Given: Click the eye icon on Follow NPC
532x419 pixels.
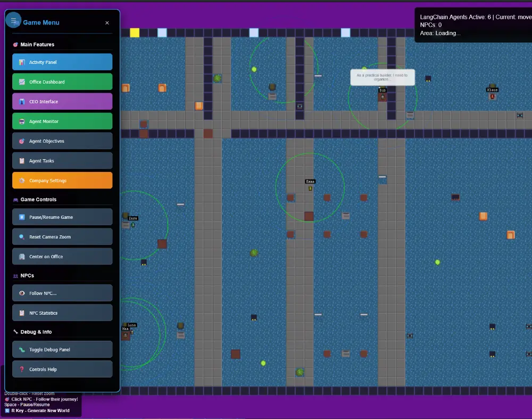Looking at the screenshot, I should point(22,293).
